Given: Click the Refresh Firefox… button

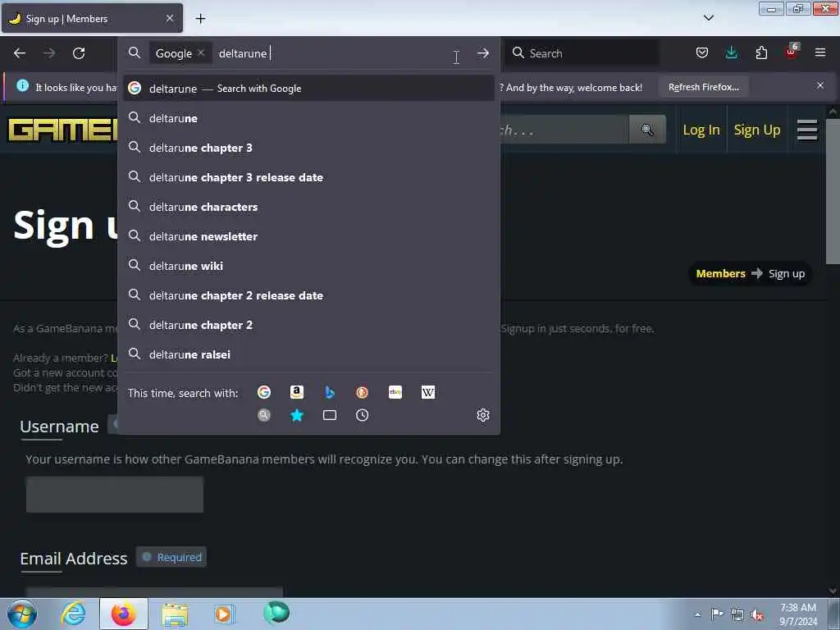Looking at the screenshot, I should click(703, 87).
